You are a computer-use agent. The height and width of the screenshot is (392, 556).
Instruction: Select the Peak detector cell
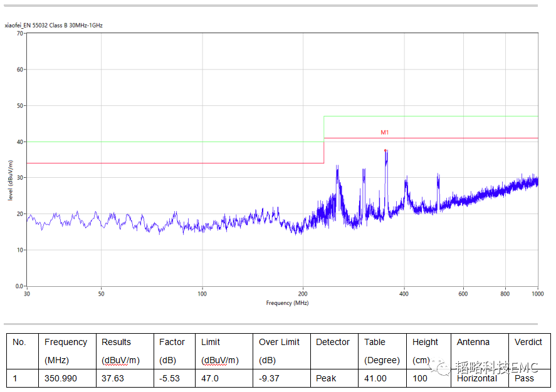pos(326,378)
